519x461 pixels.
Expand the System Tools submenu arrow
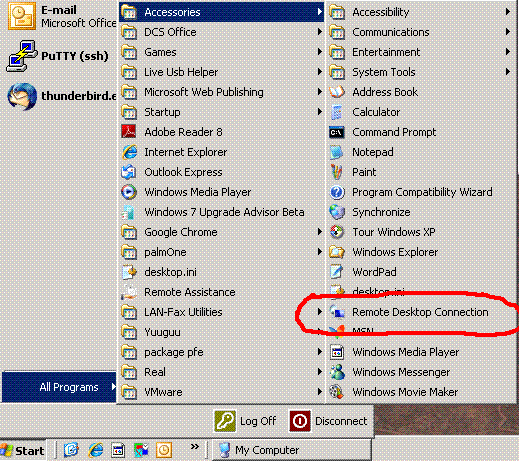click(508, 72)
